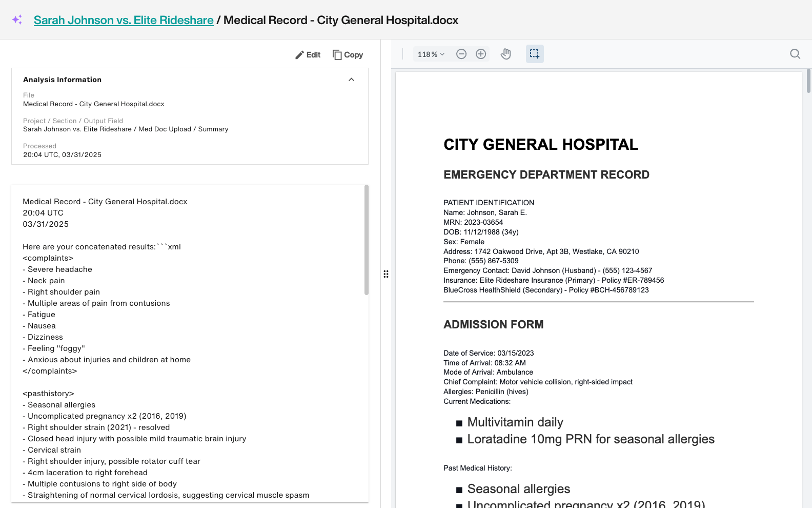Image resolution: width=812 pixels, height=508 pixels.
Task: Click the panel divider drag handle
Action: tap(386, 274)
